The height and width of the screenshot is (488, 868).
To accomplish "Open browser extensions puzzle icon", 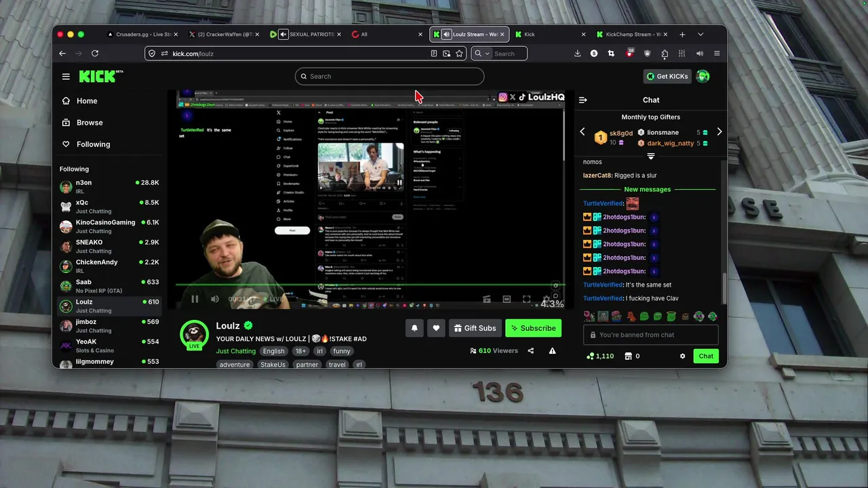I will coord(665,54).
